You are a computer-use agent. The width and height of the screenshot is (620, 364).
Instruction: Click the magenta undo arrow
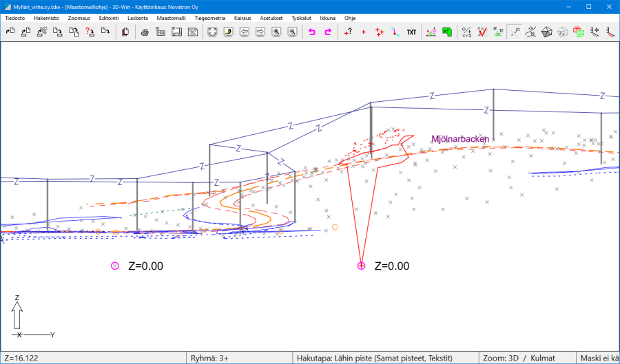(x=312, y=32)
